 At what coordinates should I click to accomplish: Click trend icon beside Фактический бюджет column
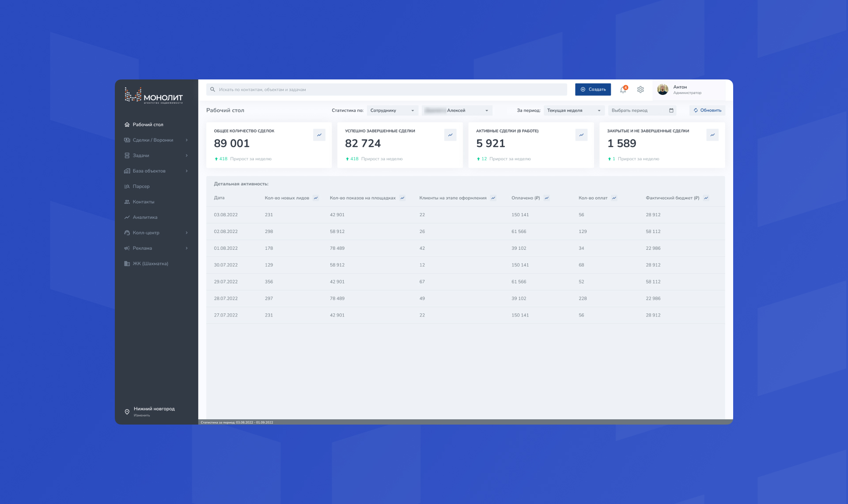coord(706,198)
